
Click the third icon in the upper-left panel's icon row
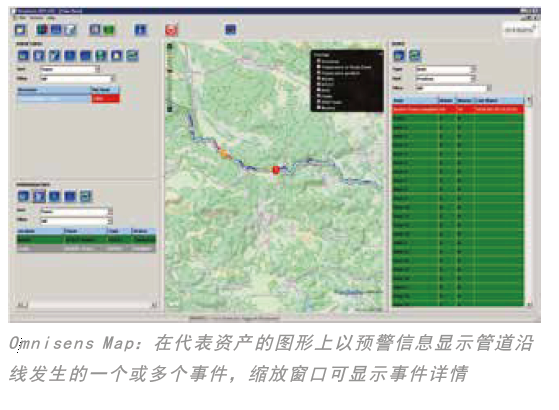pos(55,56)
